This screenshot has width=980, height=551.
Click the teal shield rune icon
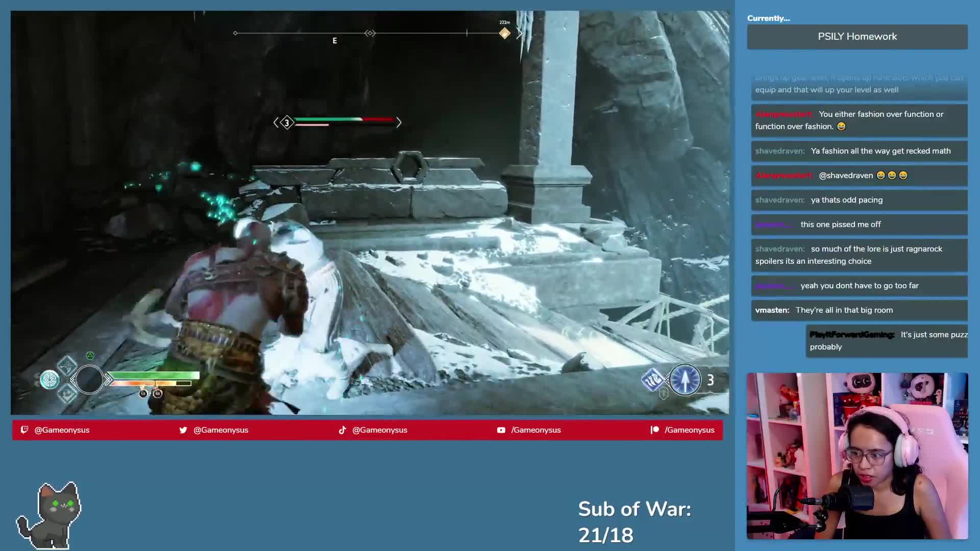(x=50, y=380)
